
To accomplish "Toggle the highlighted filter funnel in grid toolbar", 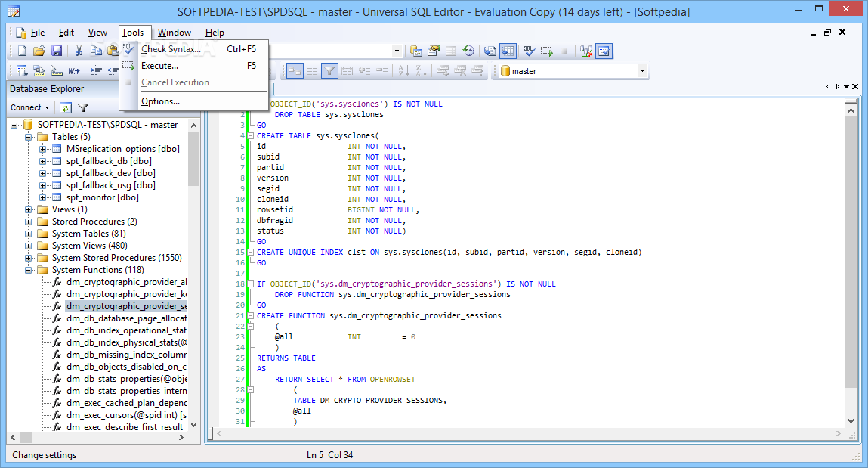I will coord(329,71).
